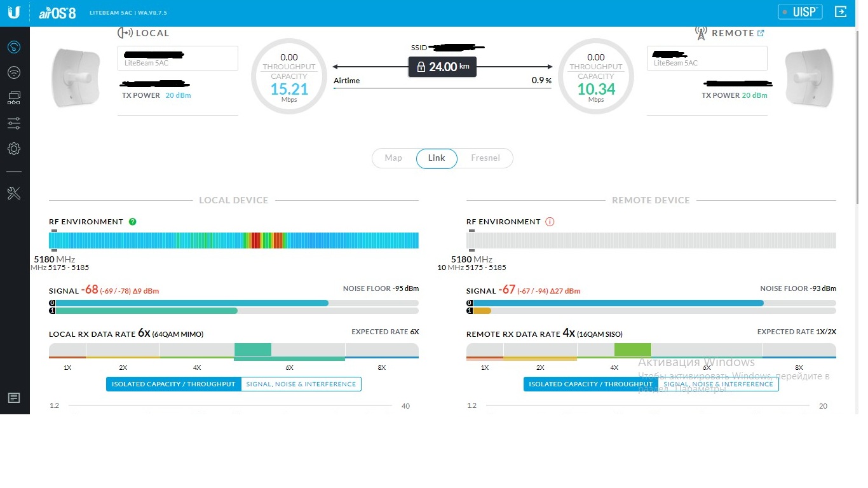Click the remote RF environment info icon
The height and width of the screenshot is (488, 868).
[550, 222]
